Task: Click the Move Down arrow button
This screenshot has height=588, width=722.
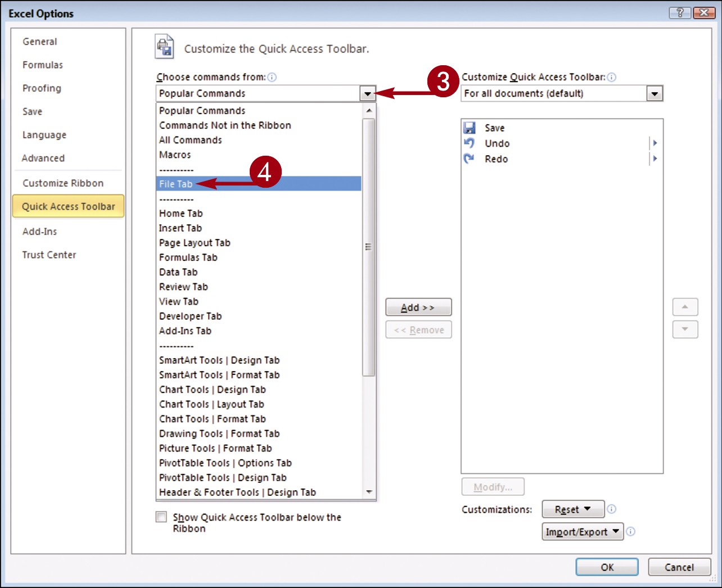Action: click(x=685, y=329)
